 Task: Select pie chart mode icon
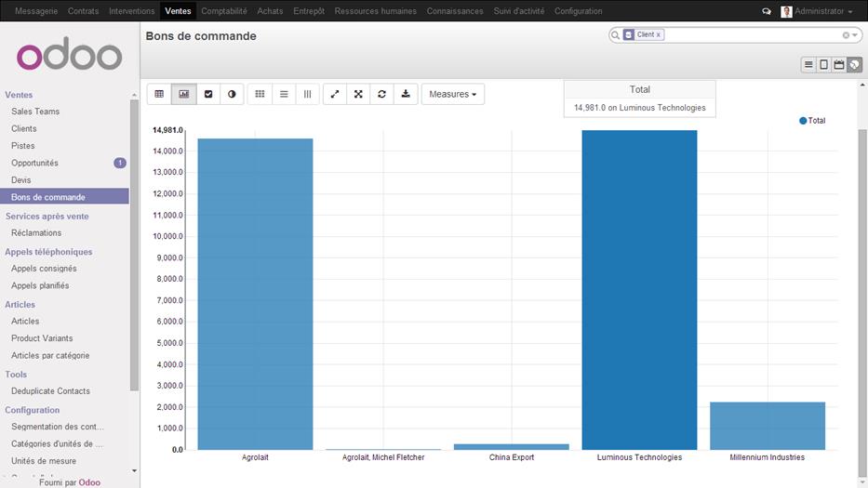(232, 94)
